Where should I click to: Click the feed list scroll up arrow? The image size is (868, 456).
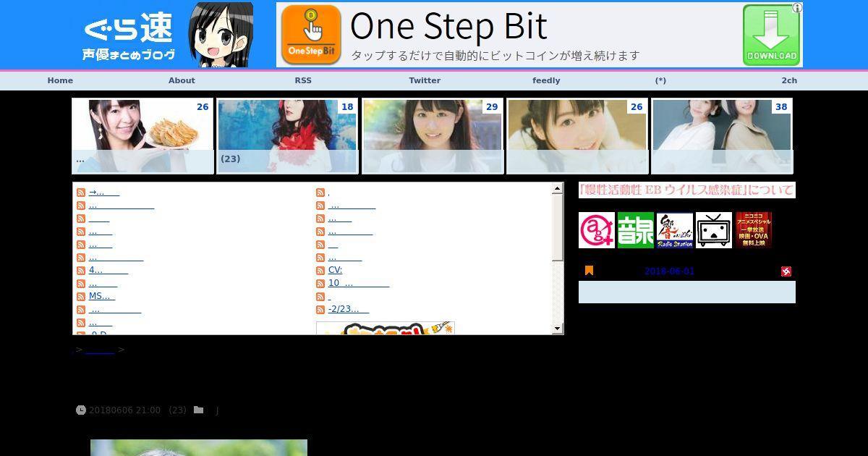point(557,189)
